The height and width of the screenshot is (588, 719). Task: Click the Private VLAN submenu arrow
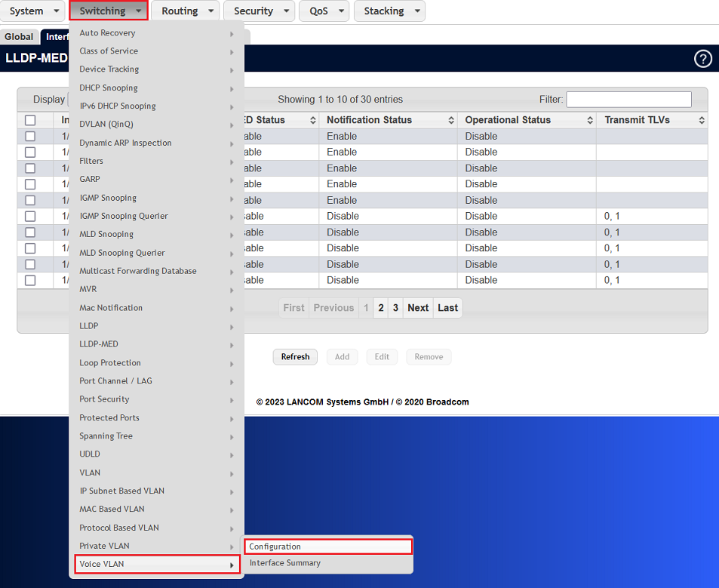click(232, 546)
